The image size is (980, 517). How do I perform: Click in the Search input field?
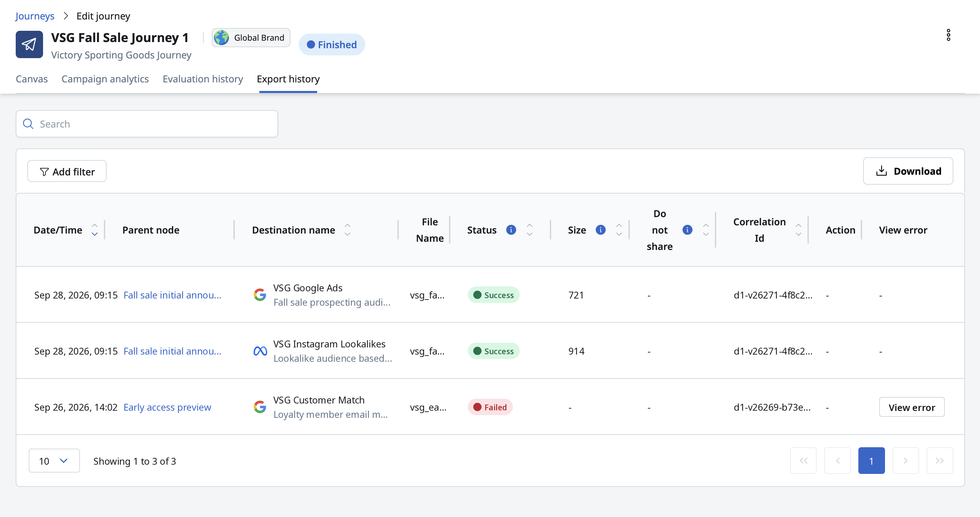pyautogui.click(x=147, y=124)
